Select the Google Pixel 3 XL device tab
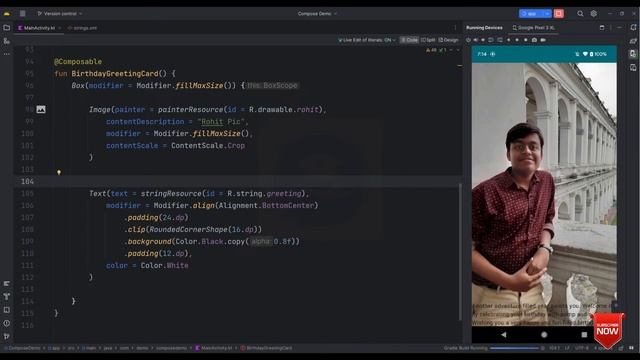 (533, 28)
